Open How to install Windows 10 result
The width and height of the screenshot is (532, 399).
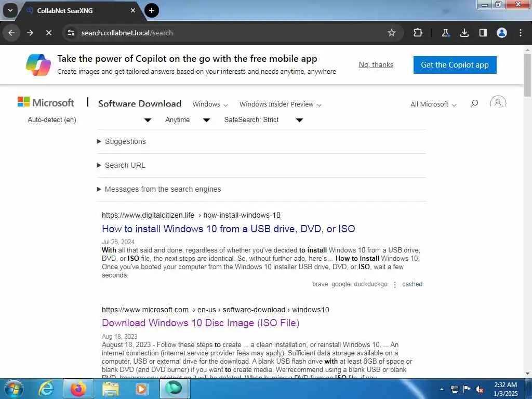tap(229, 229)
